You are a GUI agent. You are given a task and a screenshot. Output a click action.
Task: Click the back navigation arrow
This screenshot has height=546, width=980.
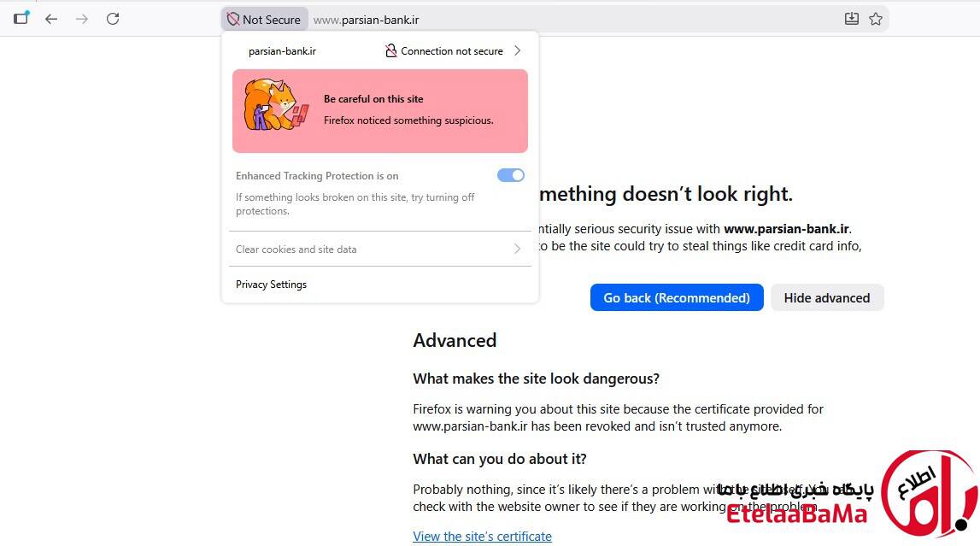click(51, 19)
